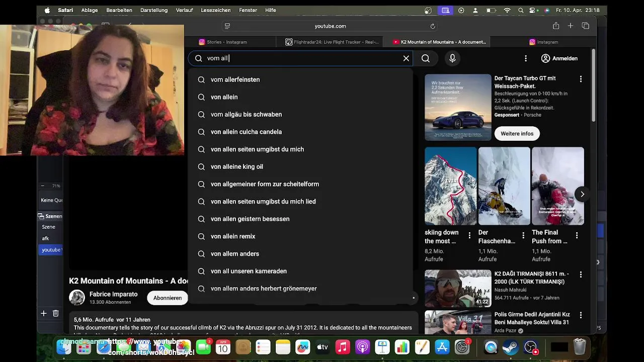The image size is (644, 362).
Task: Open Safari share menu
Action: click(556, 26)
